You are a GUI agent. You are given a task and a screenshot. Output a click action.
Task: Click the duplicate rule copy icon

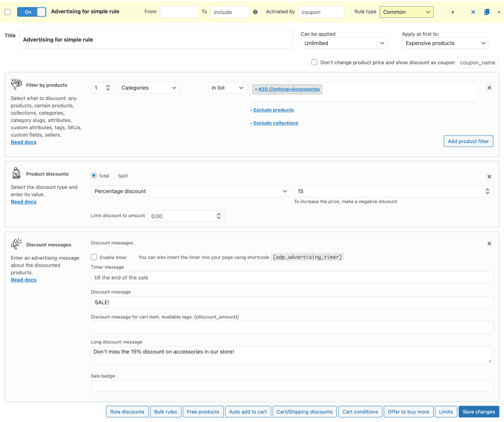point(487,12)
